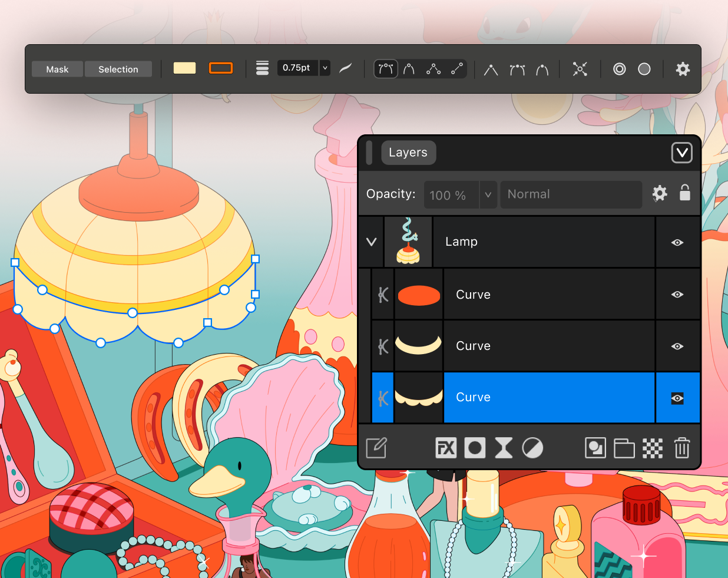Image resolution: width=728 pixels, height=578 pixels.
Task: Add a mask layer from the Layers panel
Action: tap(475, 448)
